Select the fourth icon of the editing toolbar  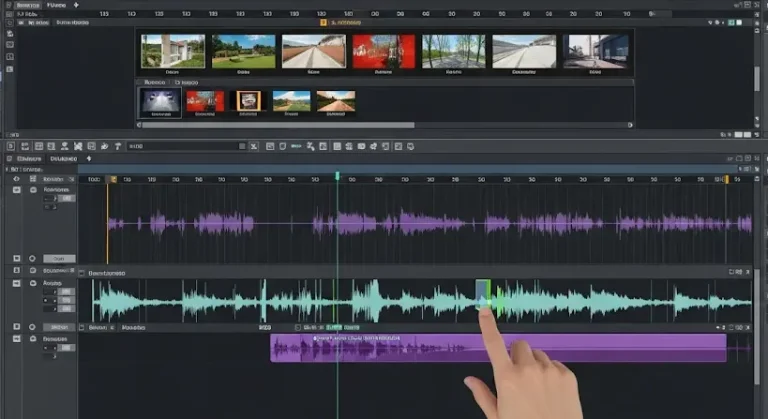[x=51, y=146]
